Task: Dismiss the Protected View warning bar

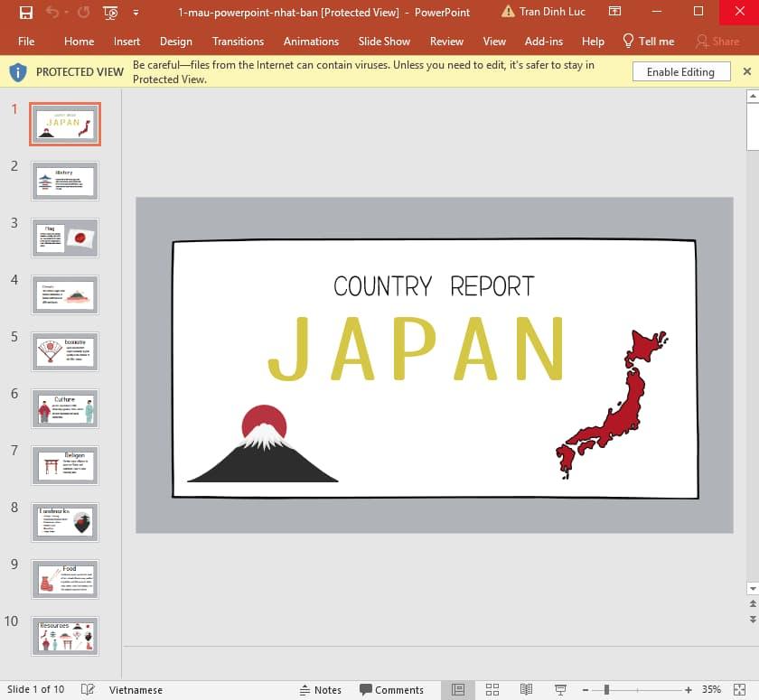Action: [x=747, y=70]
